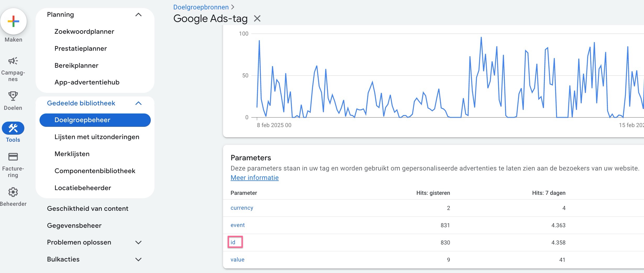Click the Parameters section heading
The width and height of the screenshot is (644, 273).
251,158
